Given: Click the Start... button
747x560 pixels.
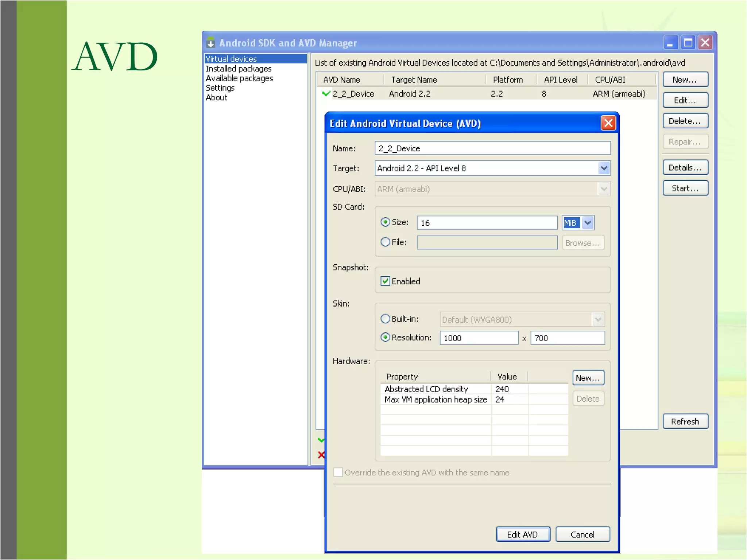Looking at the screenshot, I should click(685, 188).
